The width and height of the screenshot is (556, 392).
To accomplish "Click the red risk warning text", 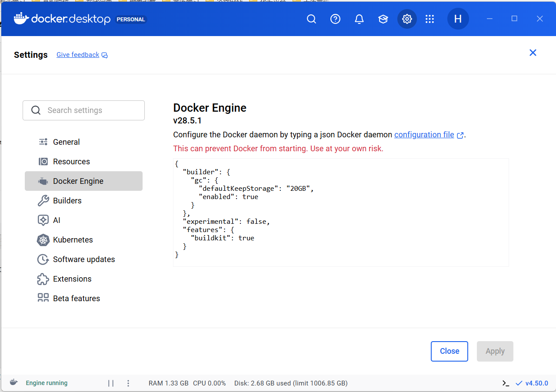I will coord(278,149).
